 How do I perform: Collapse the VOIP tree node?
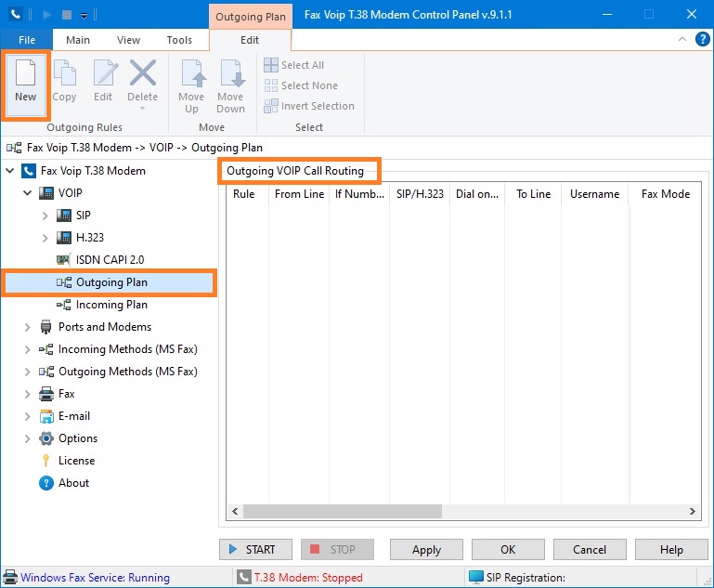point(27,193)
